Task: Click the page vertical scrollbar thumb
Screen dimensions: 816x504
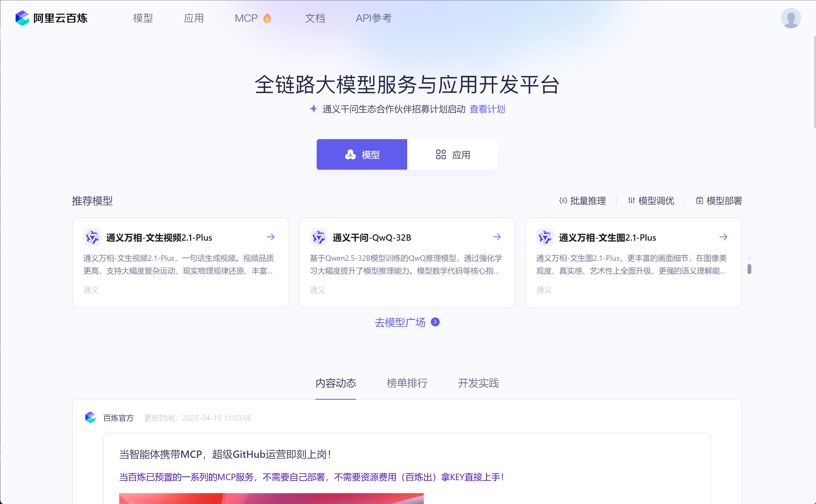Action: pos(814,82)
